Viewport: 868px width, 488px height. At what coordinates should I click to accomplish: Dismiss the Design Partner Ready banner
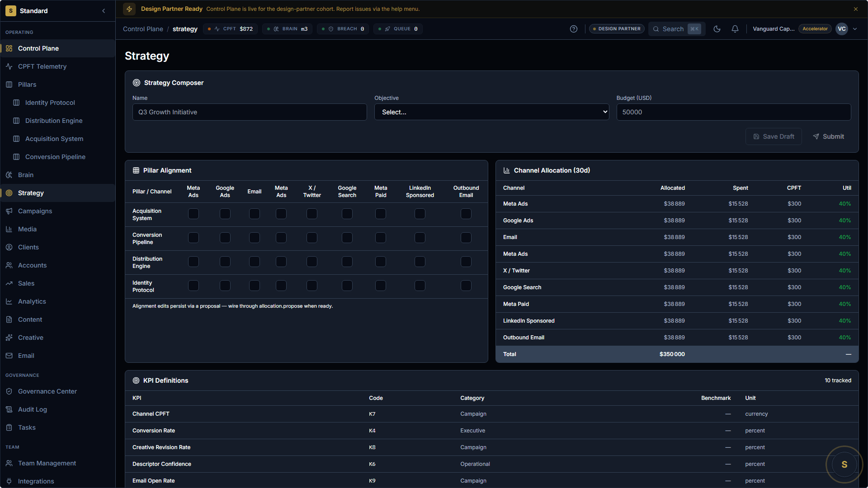coord(856,9)
